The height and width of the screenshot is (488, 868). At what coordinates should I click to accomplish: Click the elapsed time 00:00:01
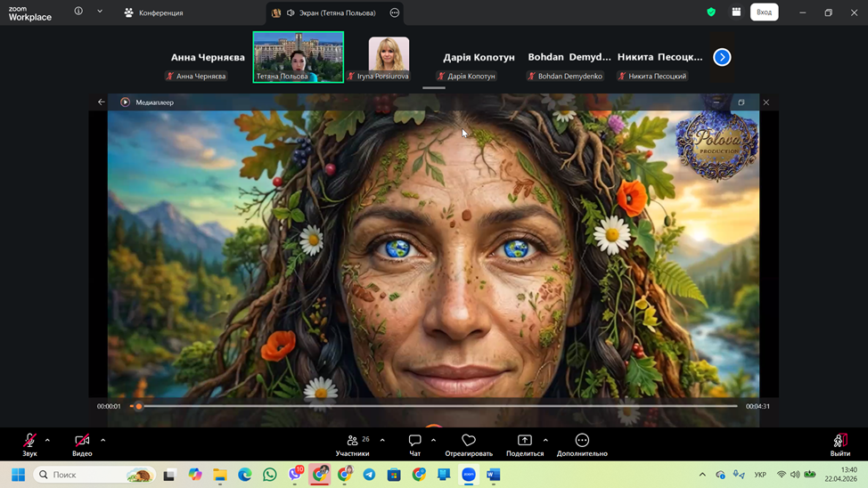click(109, 406)
